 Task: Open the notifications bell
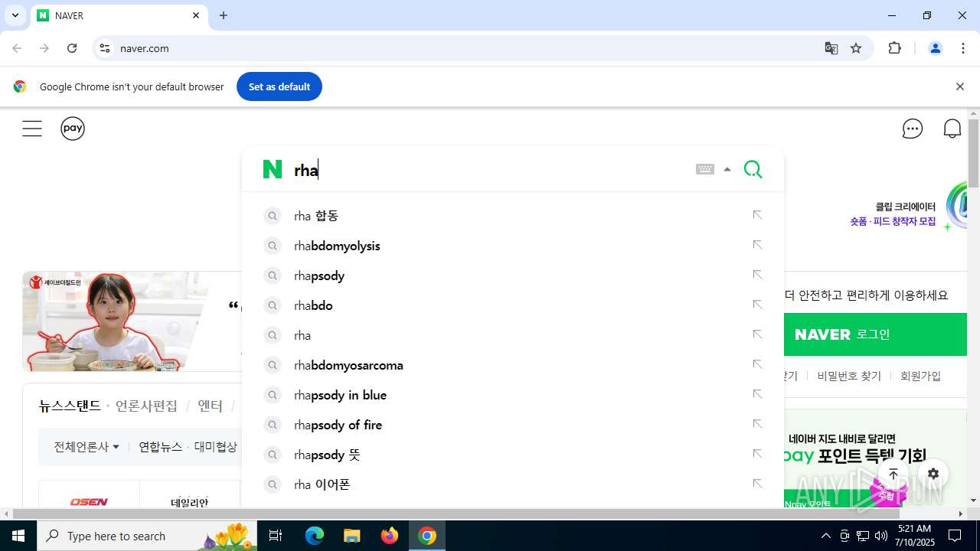952,129
